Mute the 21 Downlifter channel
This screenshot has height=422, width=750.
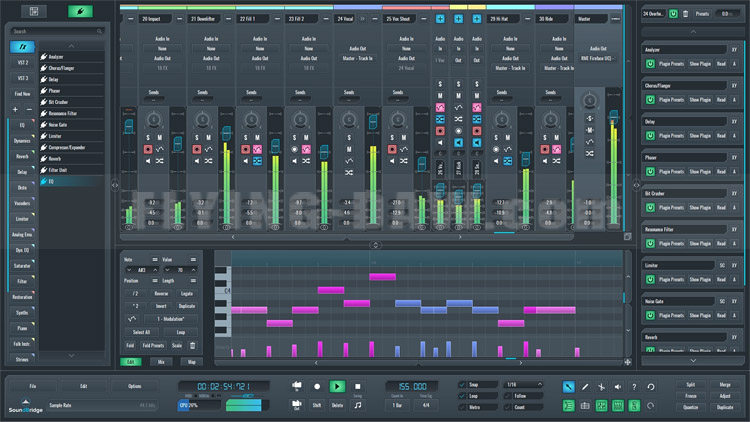(x=209, y=137)
